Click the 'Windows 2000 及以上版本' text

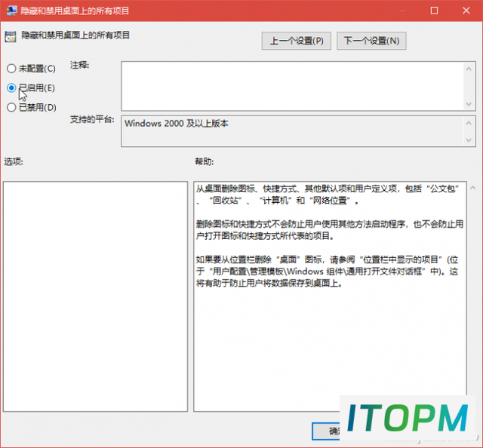[x=177, y=124]
